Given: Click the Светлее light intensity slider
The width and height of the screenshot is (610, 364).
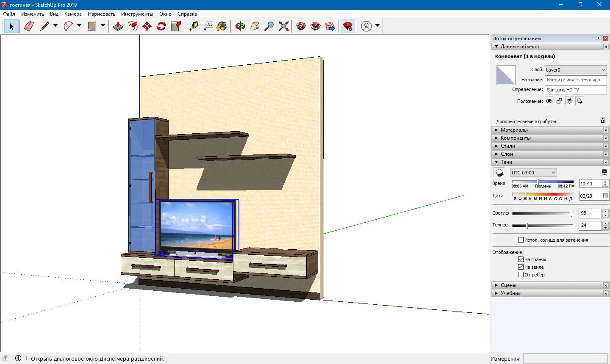Looking at the screenshot, I should pos(543,213).
